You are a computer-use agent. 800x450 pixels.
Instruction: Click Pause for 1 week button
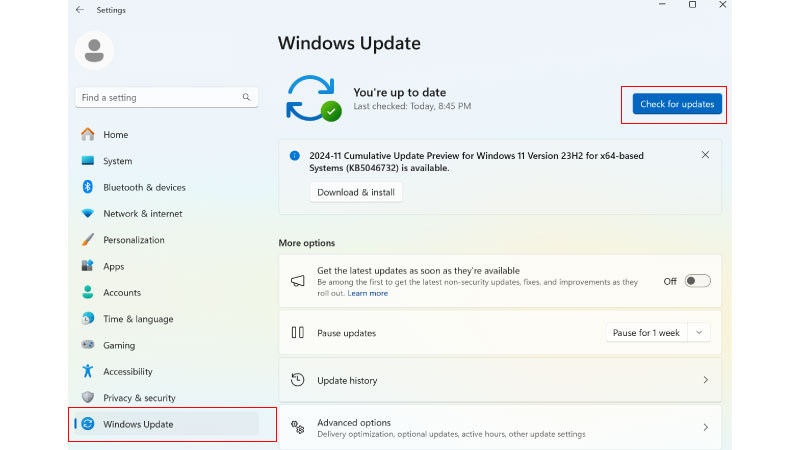pos(646,333)
